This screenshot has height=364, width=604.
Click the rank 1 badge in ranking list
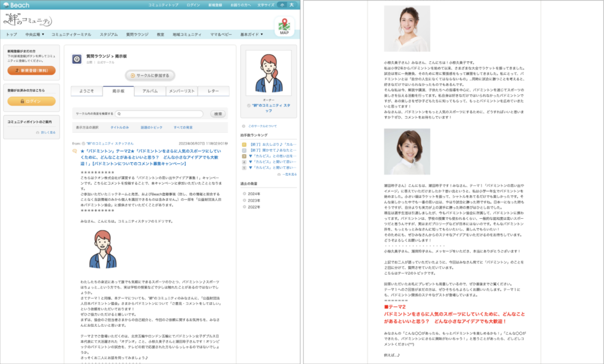[x=244, y=145]
